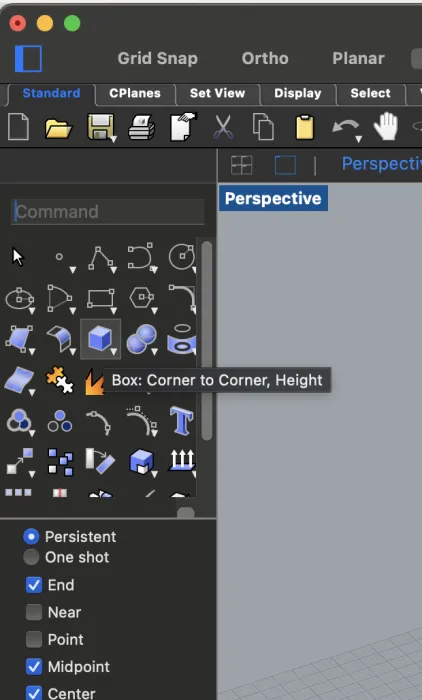Screen dimensions: 422x700
Task: Expand the Arc tool flyout arrow
Action: click(x=73, y=311)
